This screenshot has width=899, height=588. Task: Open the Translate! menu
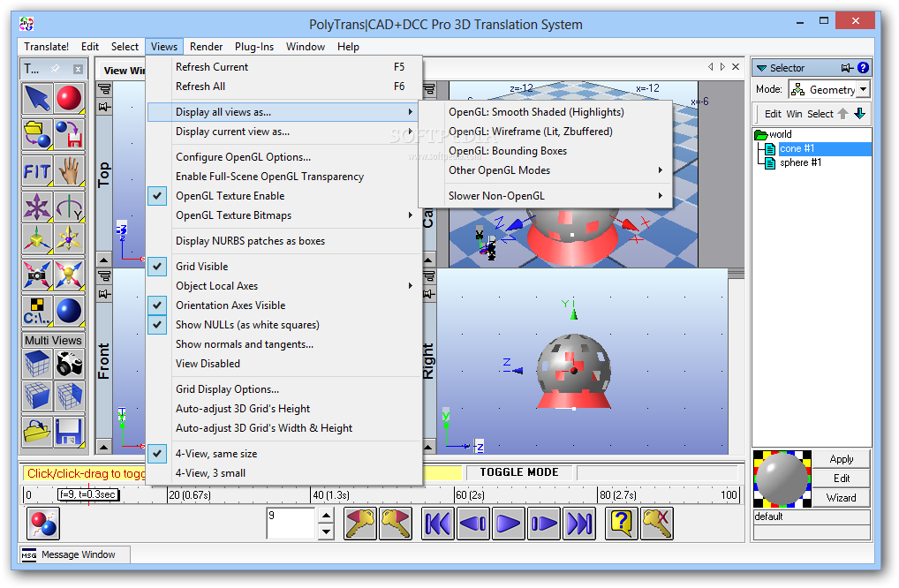coord(47,47)
